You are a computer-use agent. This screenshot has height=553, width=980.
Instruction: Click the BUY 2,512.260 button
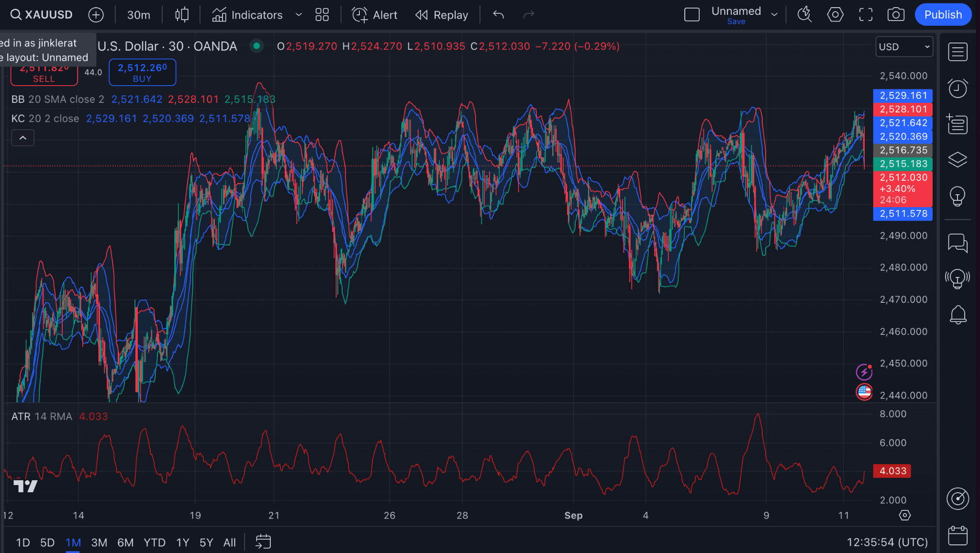click(x=142, y=73)
